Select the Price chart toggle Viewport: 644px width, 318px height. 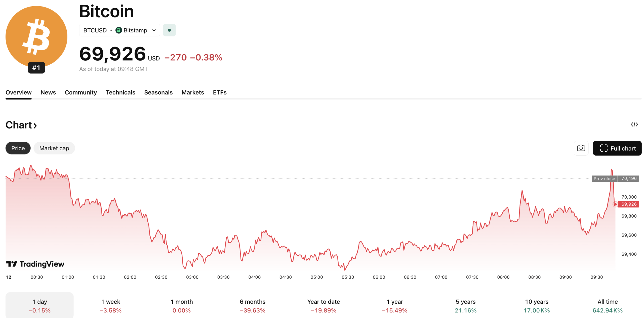pyautogui.click(x=18, y=148)
